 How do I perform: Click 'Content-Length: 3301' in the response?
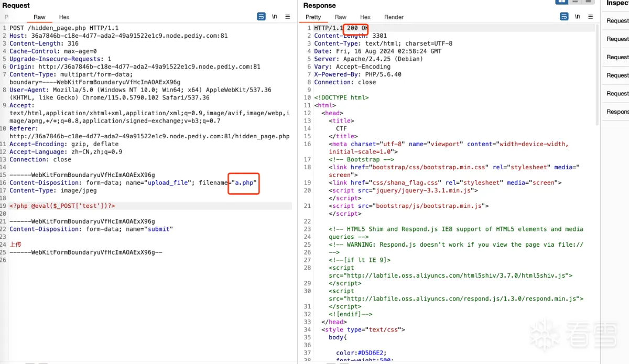click(x=351, y=36)
